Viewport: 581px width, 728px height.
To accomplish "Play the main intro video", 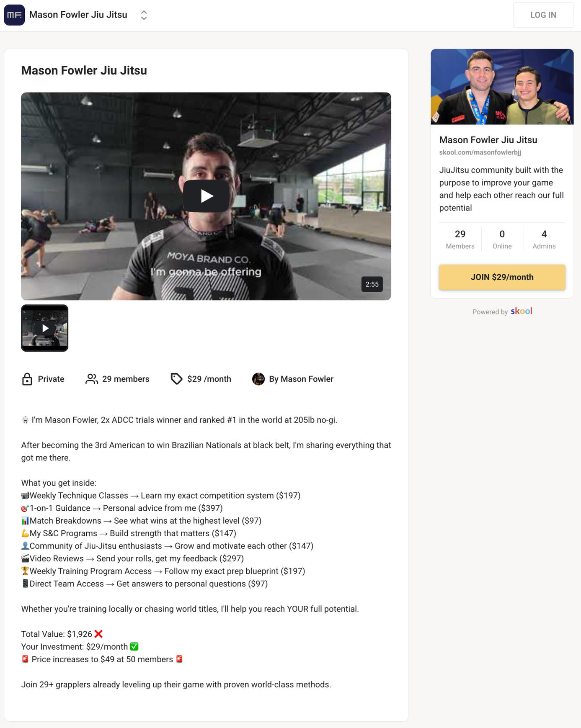I will [x=206, y=196].
